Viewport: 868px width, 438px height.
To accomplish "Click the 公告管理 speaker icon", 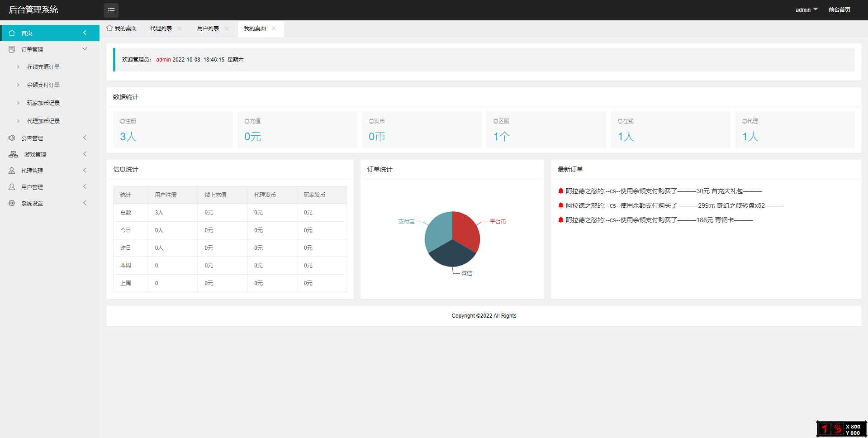I will pos(12,138).
